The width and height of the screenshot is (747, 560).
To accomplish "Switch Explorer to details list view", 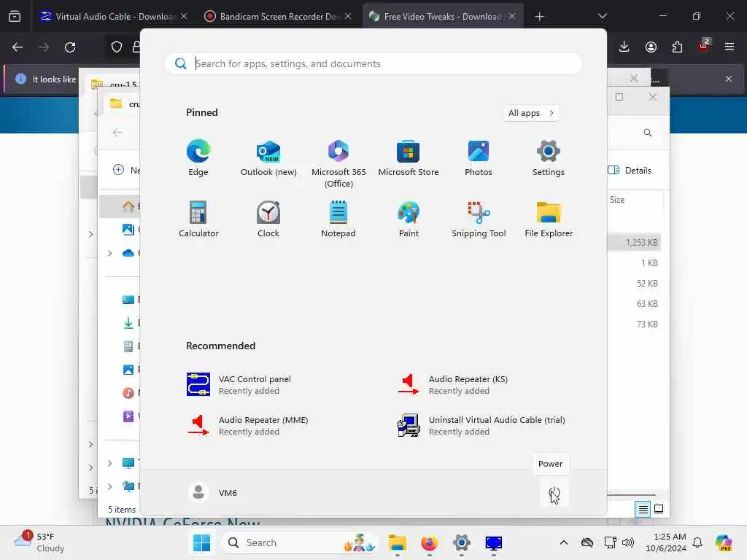I will click(643, 510).
